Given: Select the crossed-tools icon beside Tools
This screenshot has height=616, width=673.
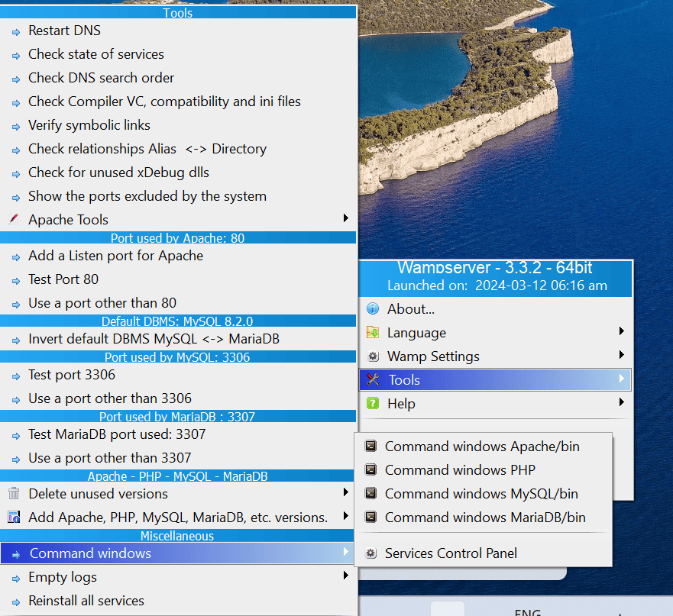Looking at the screenshot, I should pyautogui.click(x=372, y=379).
